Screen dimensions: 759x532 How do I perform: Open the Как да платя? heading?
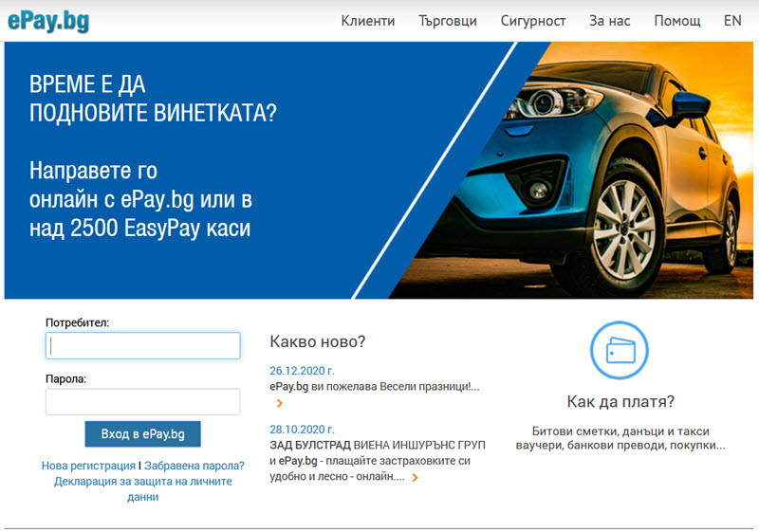(x=620, y=401)
